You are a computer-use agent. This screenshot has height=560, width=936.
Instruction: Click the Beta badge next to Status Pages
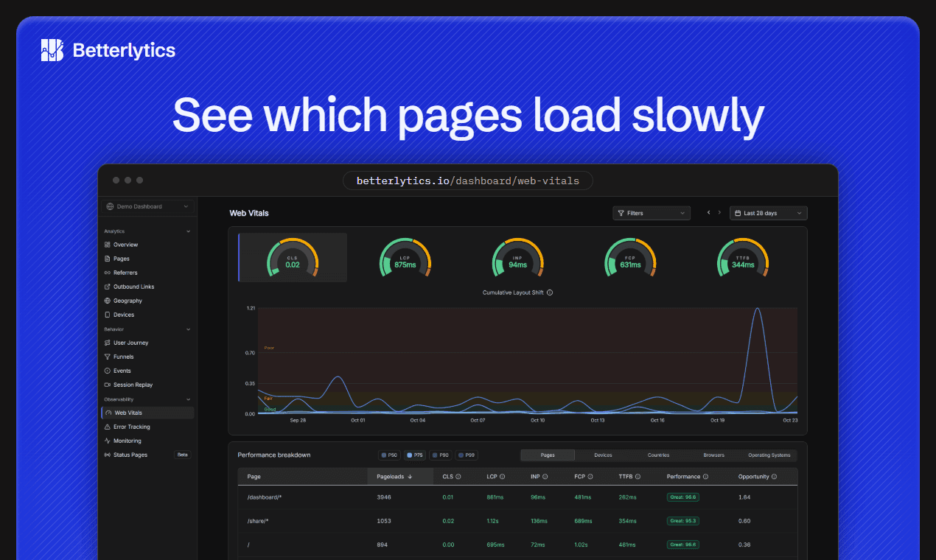tap(182, 455)
